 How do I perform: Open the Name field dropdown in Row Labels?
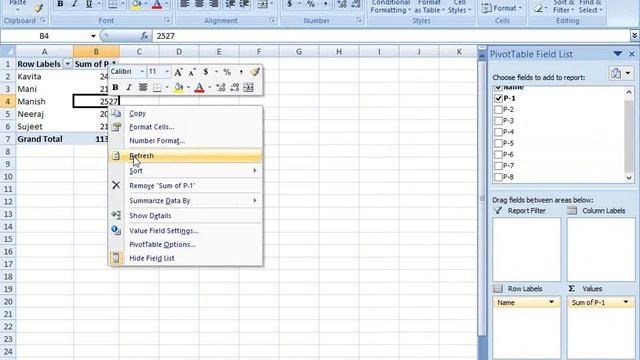click(552, 302)
